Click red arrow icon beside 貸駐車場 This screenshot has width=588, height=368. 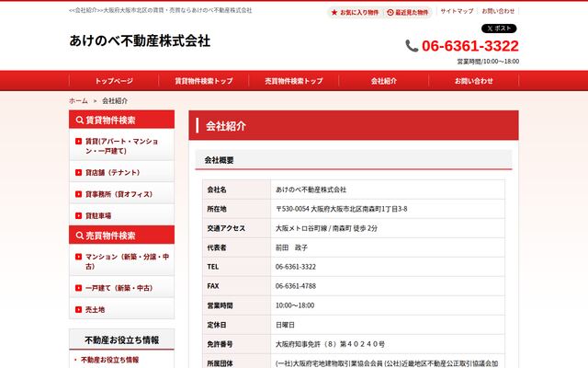(78, 215)
